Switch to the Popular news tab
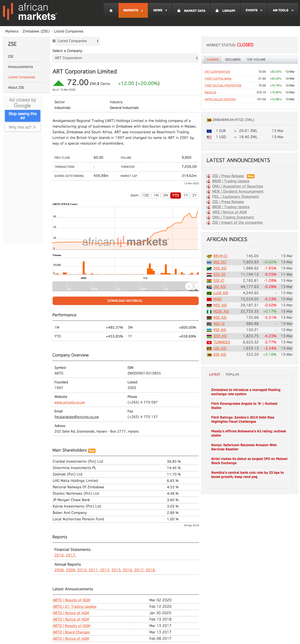This screenshot has height=644, width=300. [232, 374]
